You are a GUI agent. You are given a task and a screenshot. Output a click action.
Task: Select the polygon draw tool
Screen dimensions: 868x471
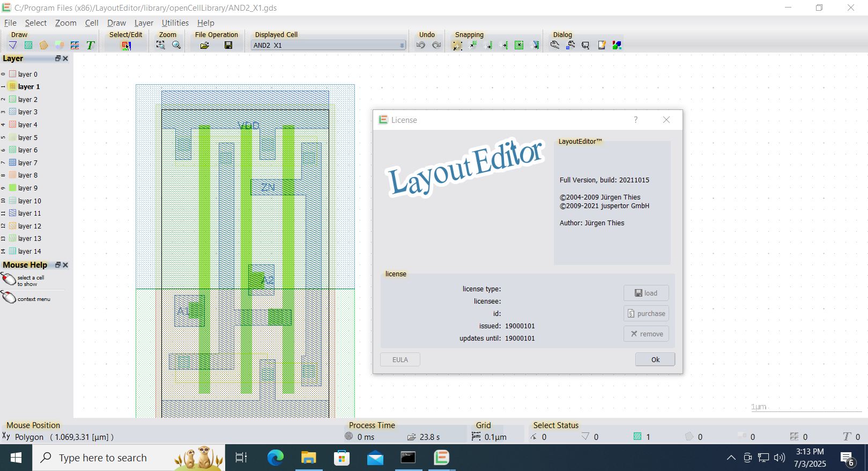tap(12, 46)
